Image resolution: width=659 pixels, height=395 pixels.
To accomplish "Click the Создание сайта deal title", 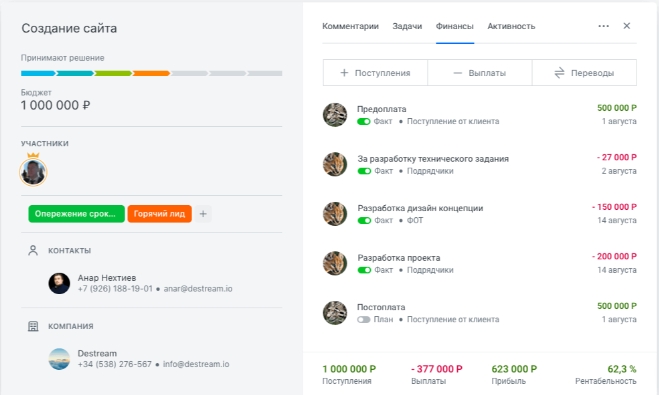I will click(x=69, y=28).
